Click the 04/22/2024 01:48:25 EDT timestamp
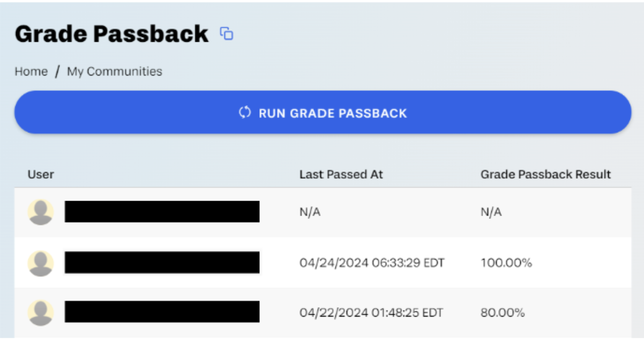This screenshot has width=644, height=340. point(371,313)
